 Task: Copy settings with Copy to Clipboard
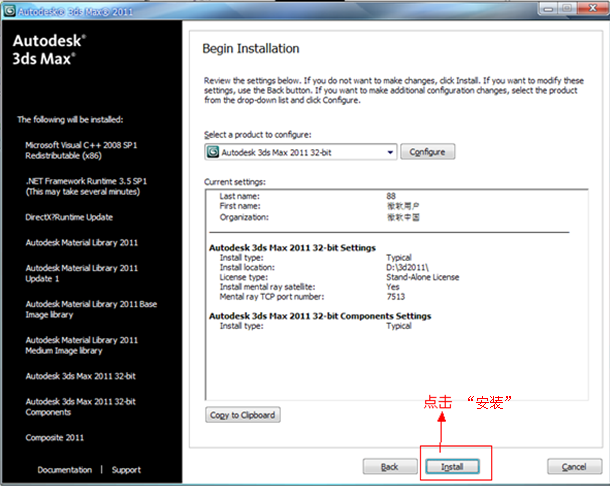(x=243, y=415)
